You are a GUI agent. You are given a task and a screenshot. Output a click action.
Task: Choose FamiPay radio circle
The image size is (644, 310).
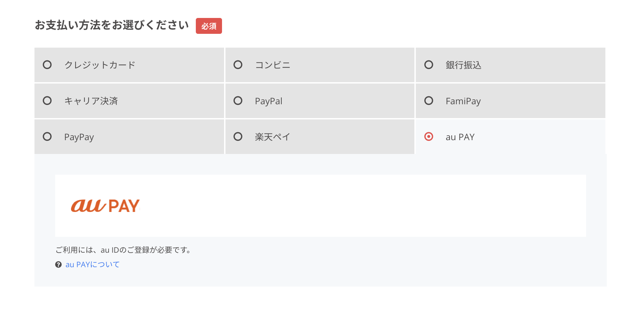coord(429,101)
